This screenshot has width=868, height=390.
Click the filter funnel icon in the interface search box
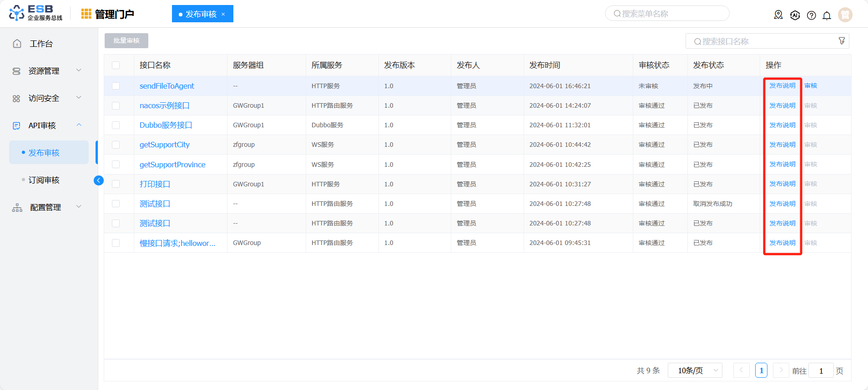point(842,41)
